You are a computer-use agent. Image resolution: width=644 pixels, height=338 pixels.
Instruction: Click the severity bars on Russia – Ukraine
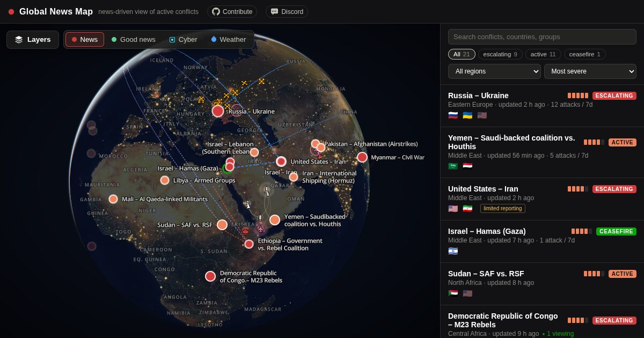click(578, 95)
